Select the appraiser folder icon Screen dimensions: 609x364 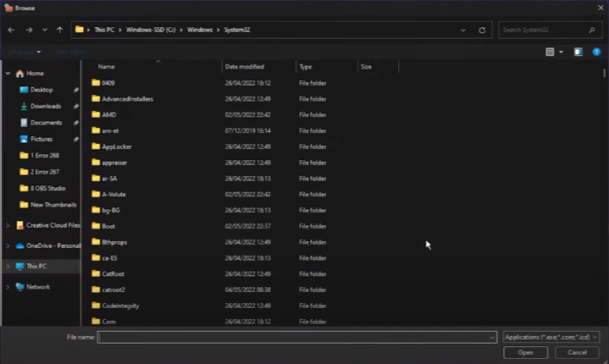[x=96, y=163]
